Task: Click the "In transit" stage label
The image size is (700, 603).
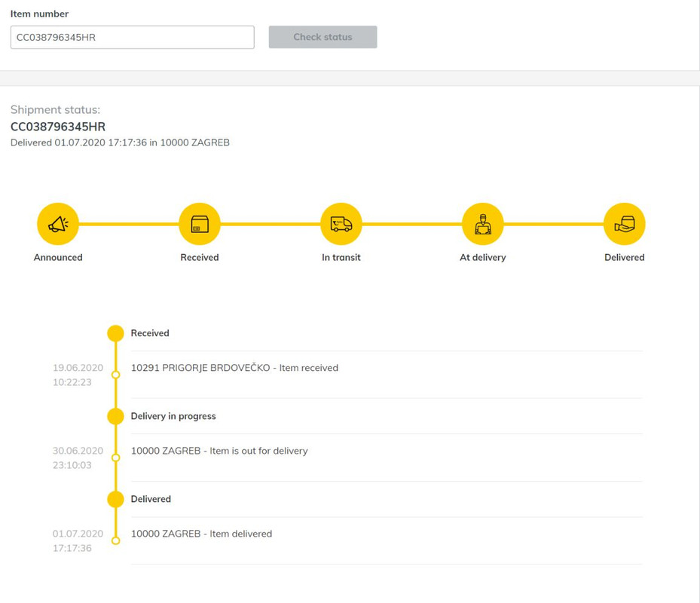Action: pyautogui.click(x=341, y=257)
